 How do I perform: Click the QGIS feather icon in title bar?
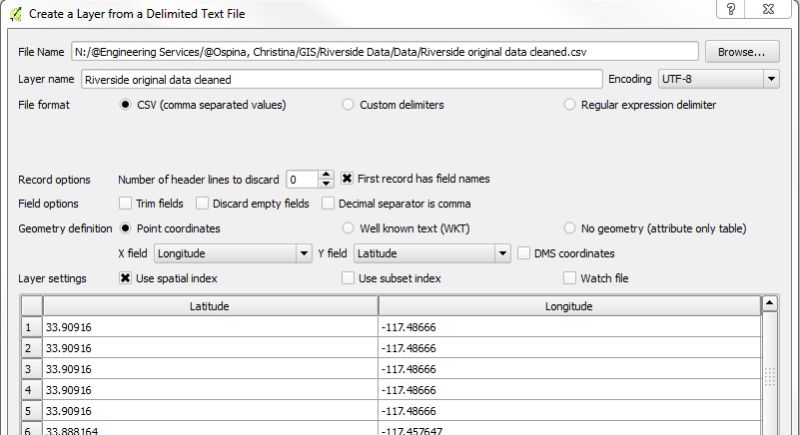pos(16,14)
